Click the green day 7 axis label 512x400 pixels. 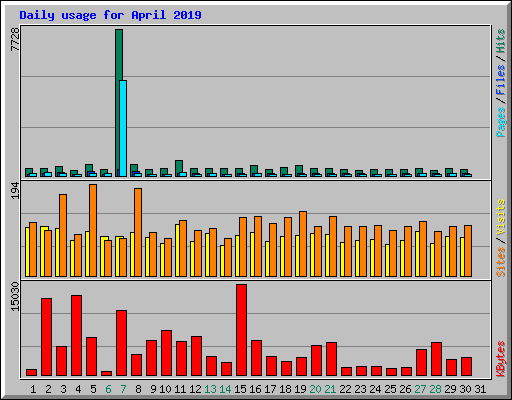tap(123, 389)
